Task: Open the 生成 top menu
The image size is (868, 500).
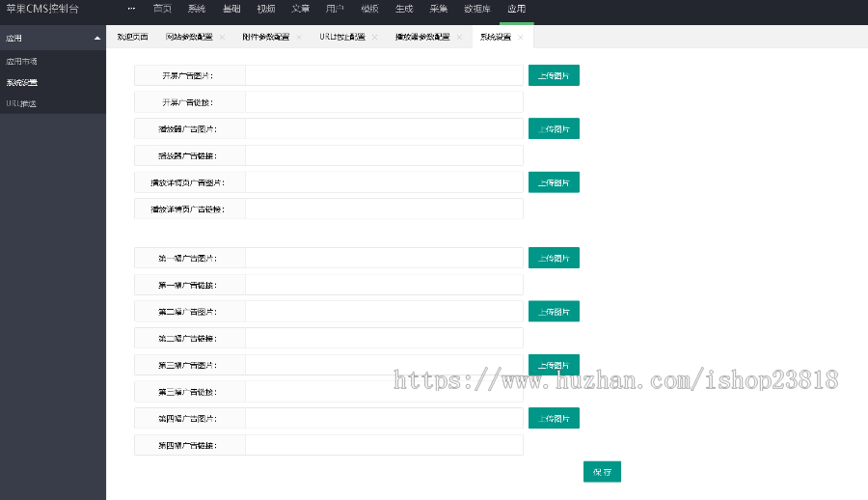Action: 404,9
